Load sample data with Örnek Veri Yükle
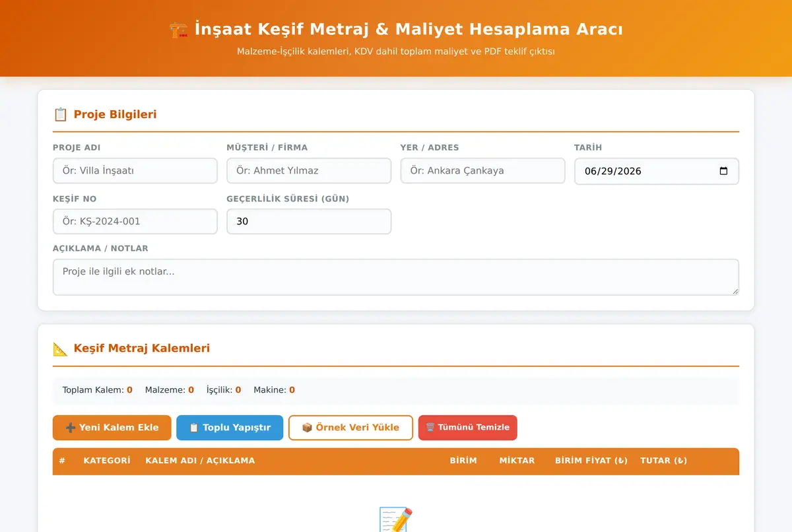792x532 pixels. pyautogui.click(x=350, y=428)
